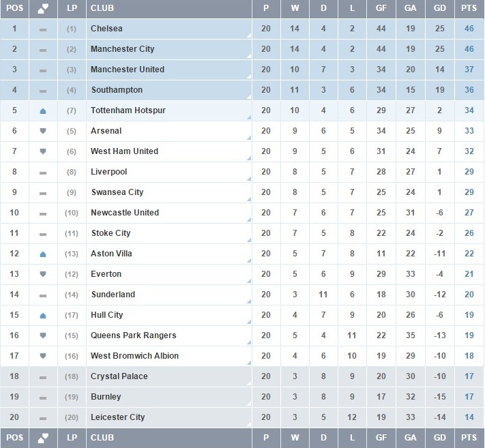Viewport: 485px width, 448px height.
Task: Click the up-arrow icon next to Aston Villa
Action: coord(43,254)
